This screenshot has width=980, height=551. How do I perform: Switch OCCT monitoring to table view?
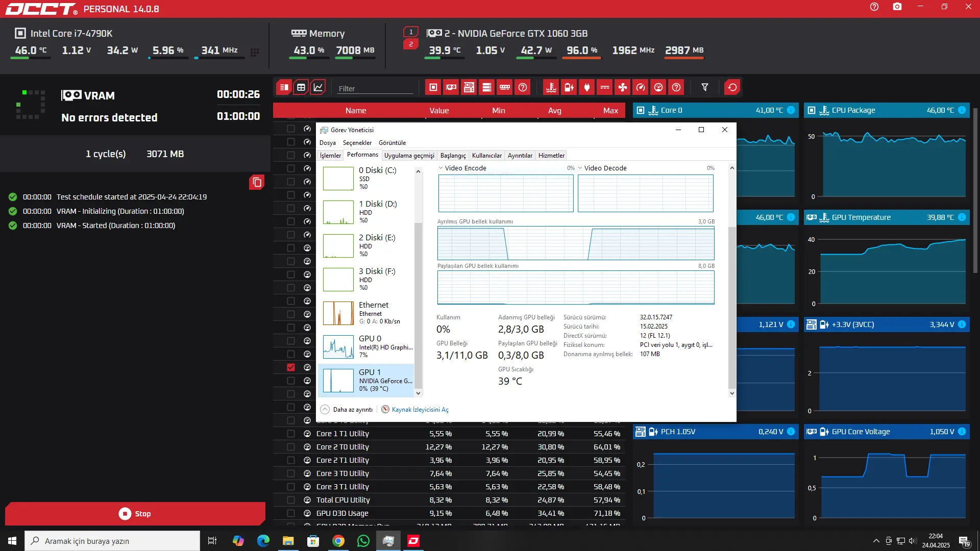pos(301,87)
